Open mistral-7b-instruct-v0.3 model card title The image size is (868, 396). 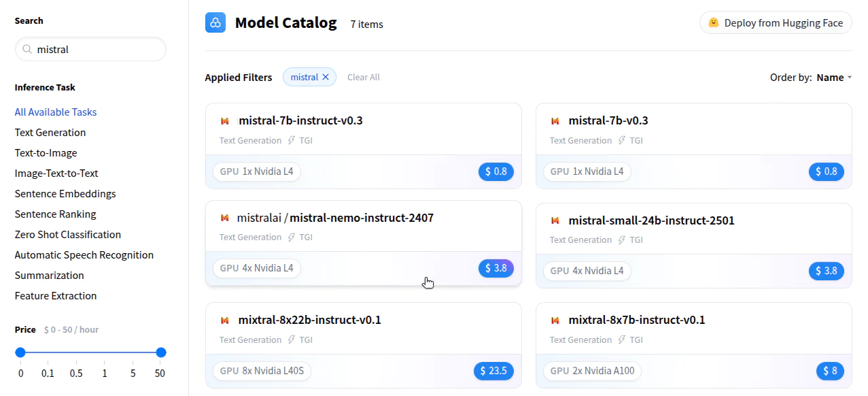point(300,121)
